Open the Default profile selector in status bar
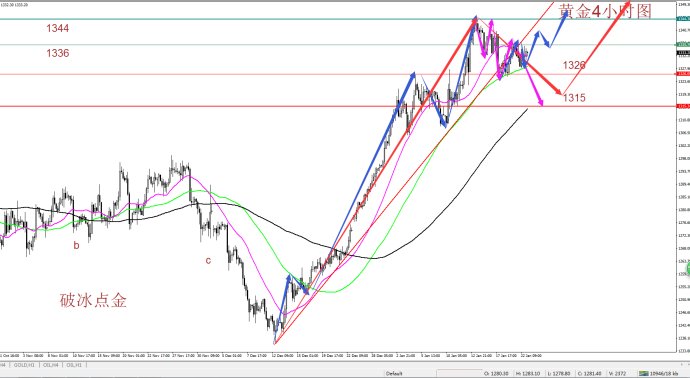The image size is (690, 378). coord(394,374)
